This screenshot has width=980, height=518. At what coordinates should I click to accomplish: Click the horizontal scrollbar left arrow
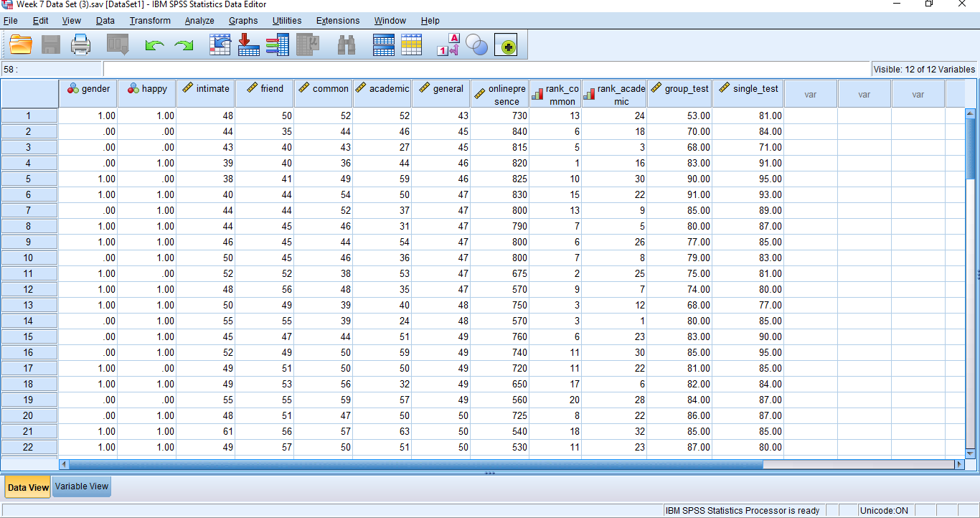(64, 465)
